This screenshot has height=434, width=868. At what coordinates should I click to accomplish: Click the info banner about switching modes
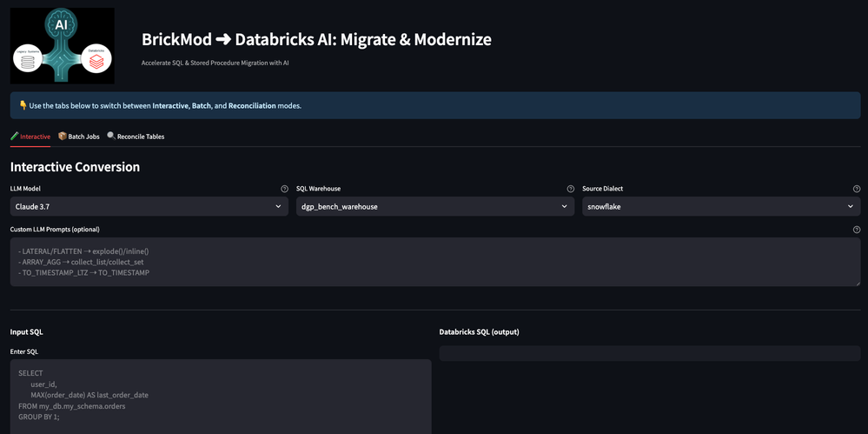[434, 105]
